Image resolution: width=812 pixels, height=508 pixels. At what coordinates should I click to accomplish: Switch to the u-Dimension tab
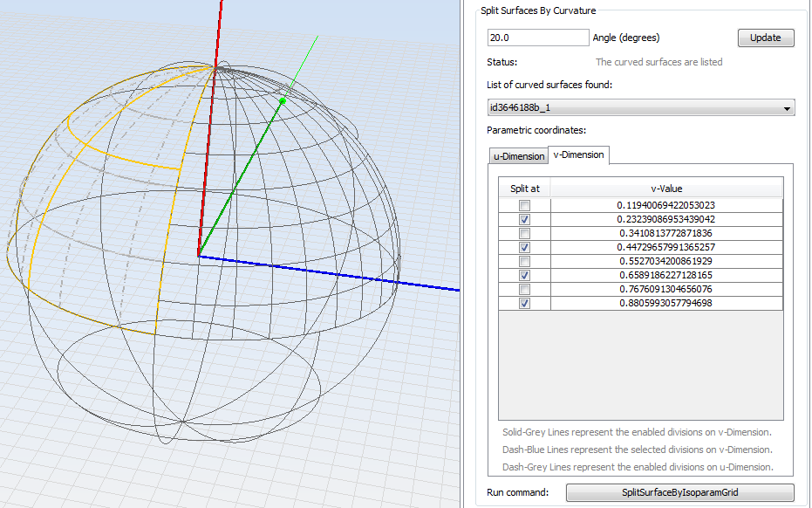point(519,156)
